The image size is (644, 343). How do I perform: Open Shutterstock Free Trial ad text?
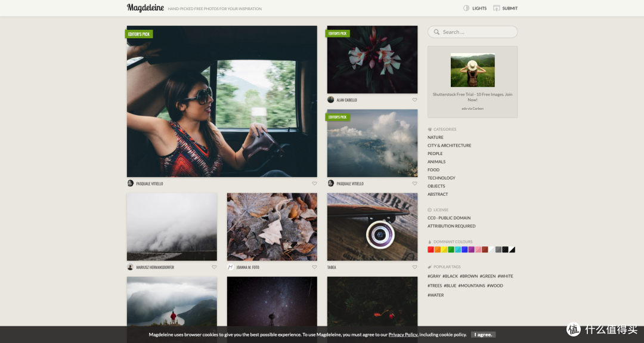coord(472,97)
